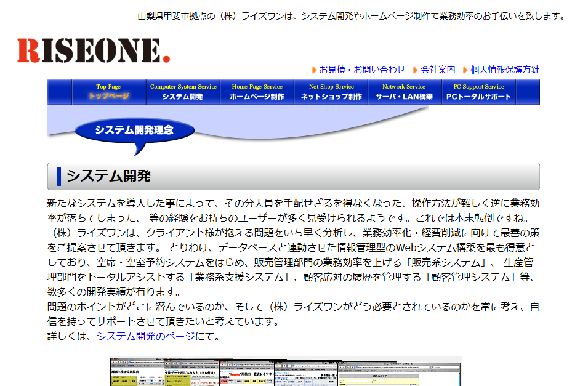
Task: Open the お見積・お問い合わせ link
Action: [362, 70]
